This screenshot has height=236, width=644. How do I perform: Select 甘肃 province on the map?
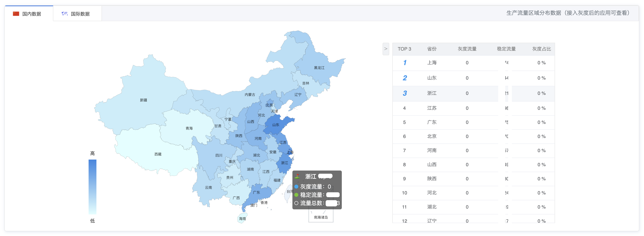[x=218, y=126]
